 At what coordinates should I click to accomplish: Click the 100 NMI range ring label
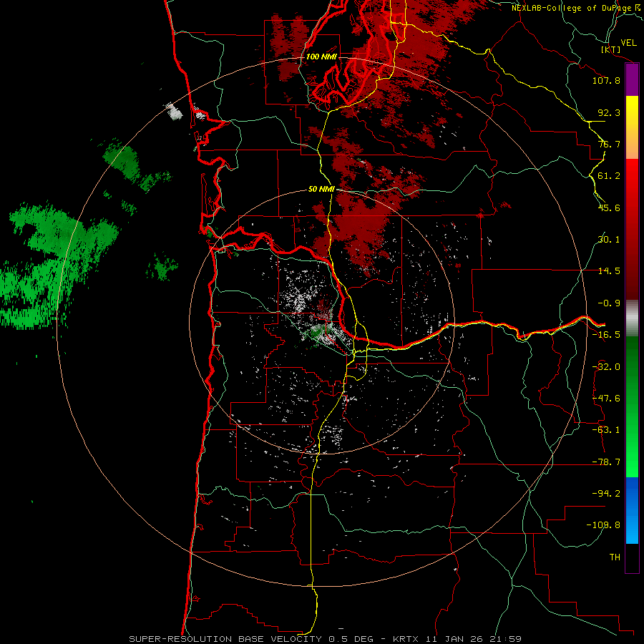tap(321, 57)
